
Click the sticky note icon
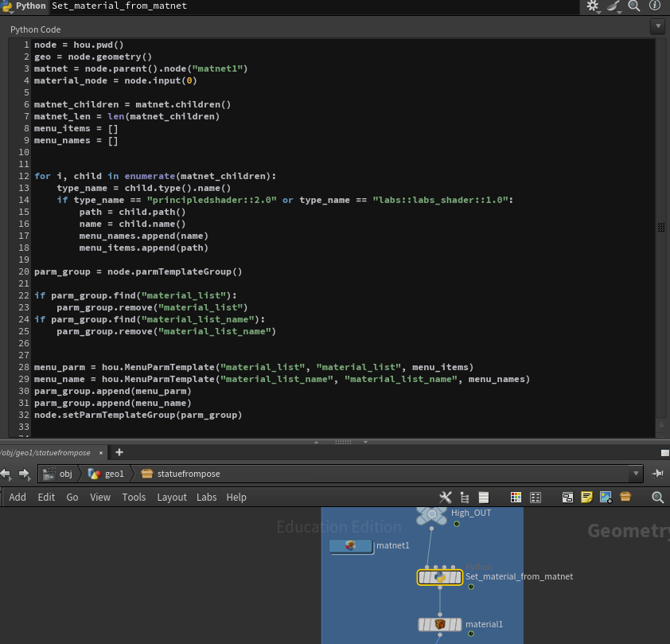click(x=586, y=497)
